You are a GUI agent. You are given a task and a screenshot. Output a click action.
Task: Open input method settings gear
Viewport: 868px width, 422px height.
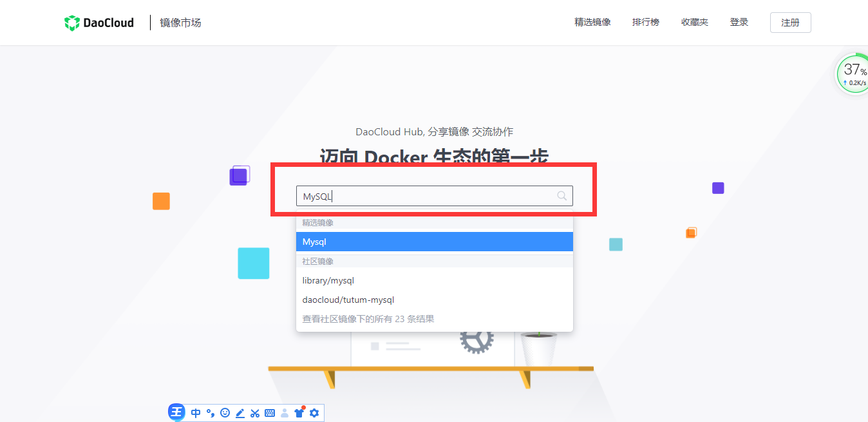tap(314, 413)
